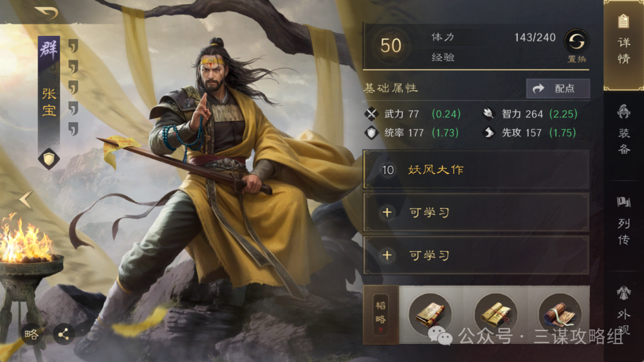Screen dimensions: 644x362
Task: Open the 略 round button
Action: click(x=32, y=334)
